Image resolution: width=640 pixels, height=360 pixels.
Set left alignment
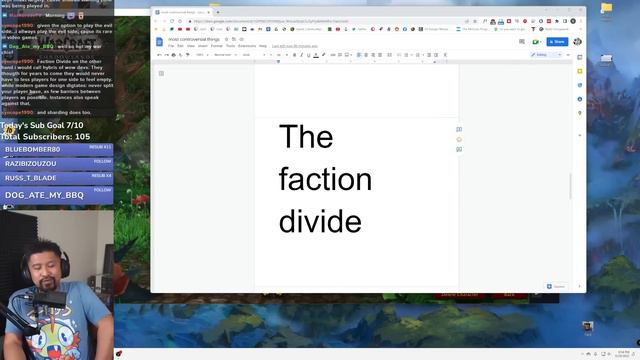tap(359, 55)
